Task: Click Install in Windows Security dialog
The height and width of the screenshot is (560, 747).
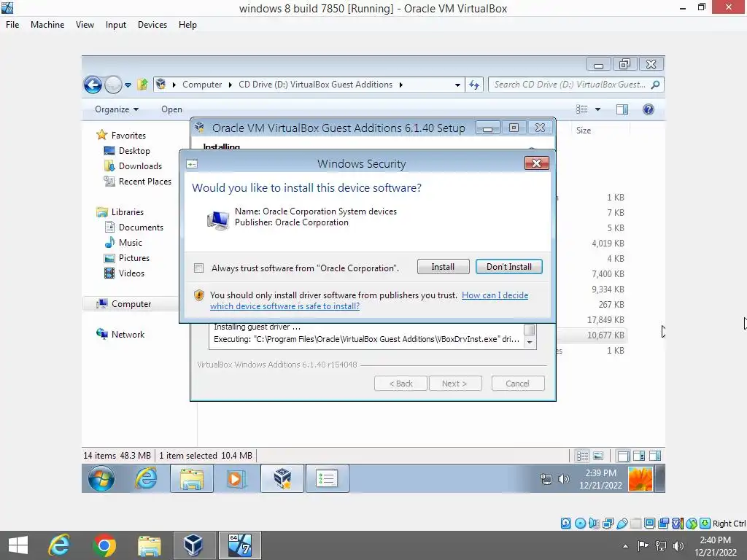Action: pos(443,267)
